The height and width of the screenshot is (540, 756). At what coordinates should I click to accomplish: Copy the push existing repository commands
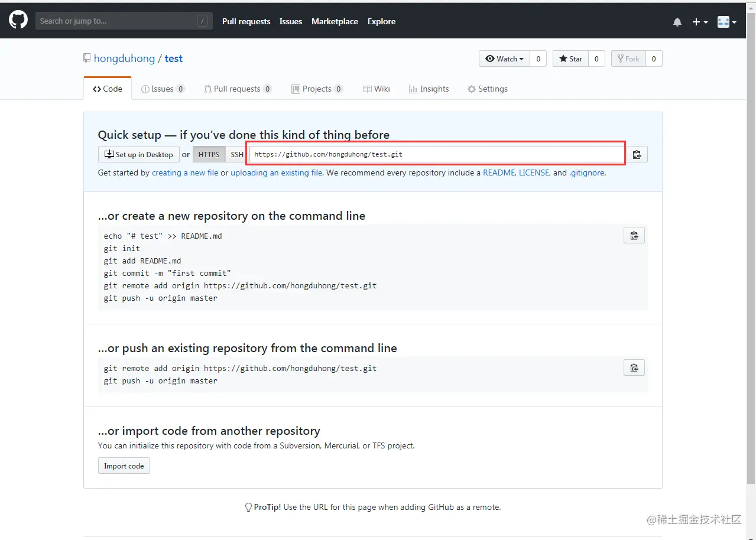point(634,367)
